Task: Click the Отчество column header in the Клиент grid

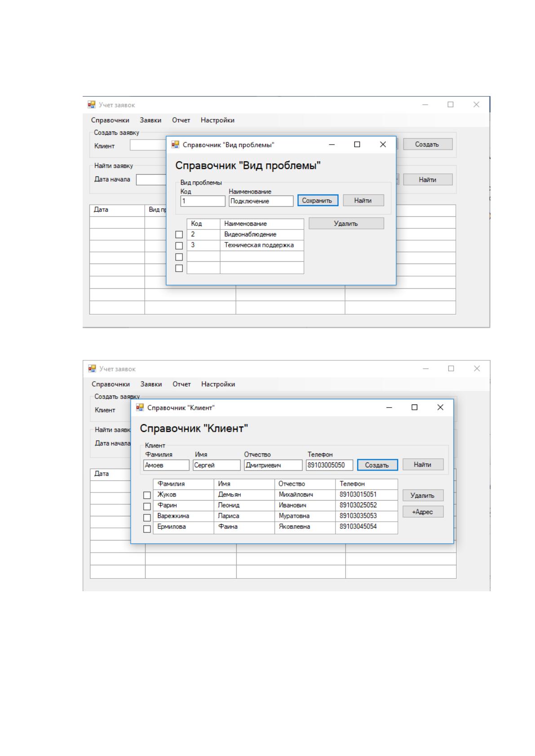Action: [x=305, y=483]
